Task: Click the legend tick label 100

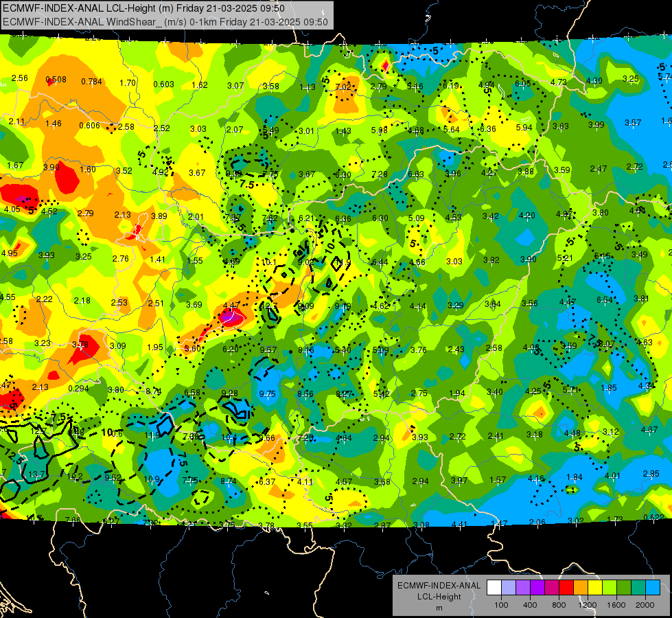Action: [x=501, y=605]
